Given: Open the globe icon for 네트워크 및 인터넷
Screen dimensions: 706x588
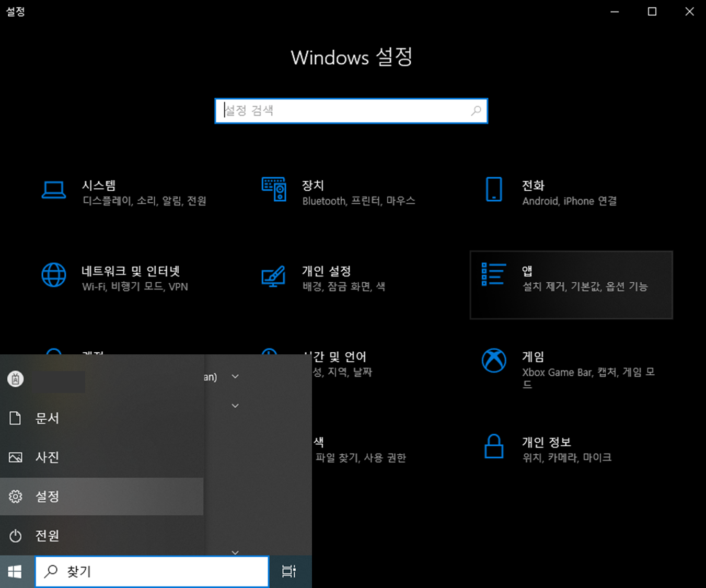Looking at the screenshot, I should coord(54,275).
